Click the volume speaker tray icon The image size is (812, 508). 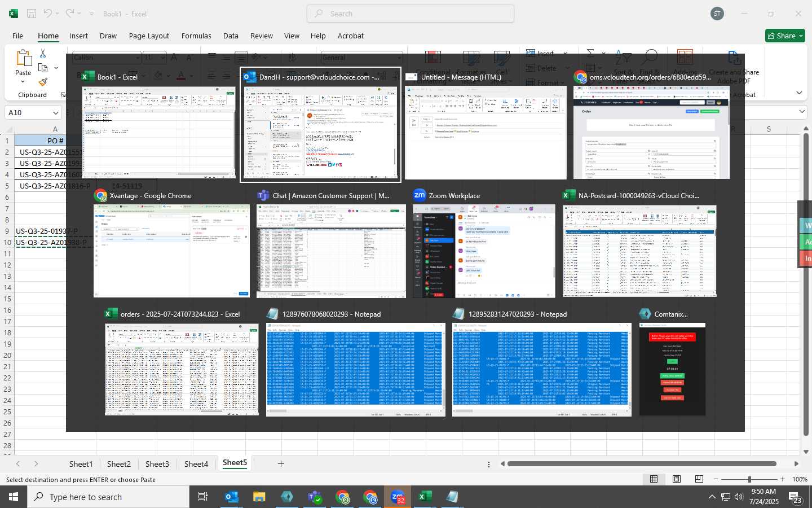pyautogui.click(x=739, y=497)
